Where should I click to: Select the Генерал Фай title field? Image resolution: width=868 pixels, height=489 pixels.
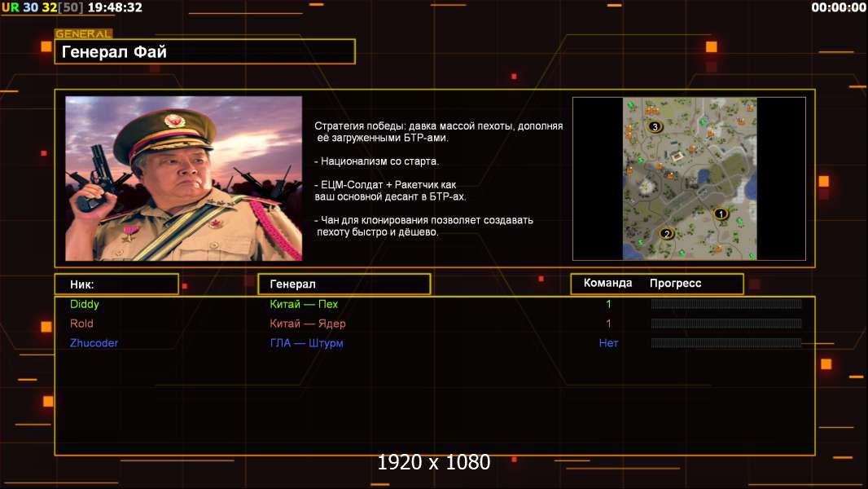click(x=205, y=52)
